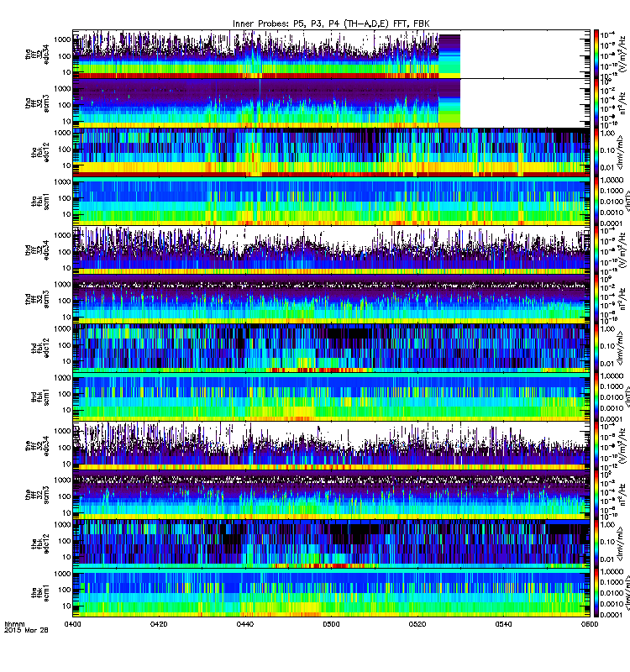The width and height of the screenshot is (630, 672).
Task: Click the 0440 time tick label
Action: tap(245, 624)
